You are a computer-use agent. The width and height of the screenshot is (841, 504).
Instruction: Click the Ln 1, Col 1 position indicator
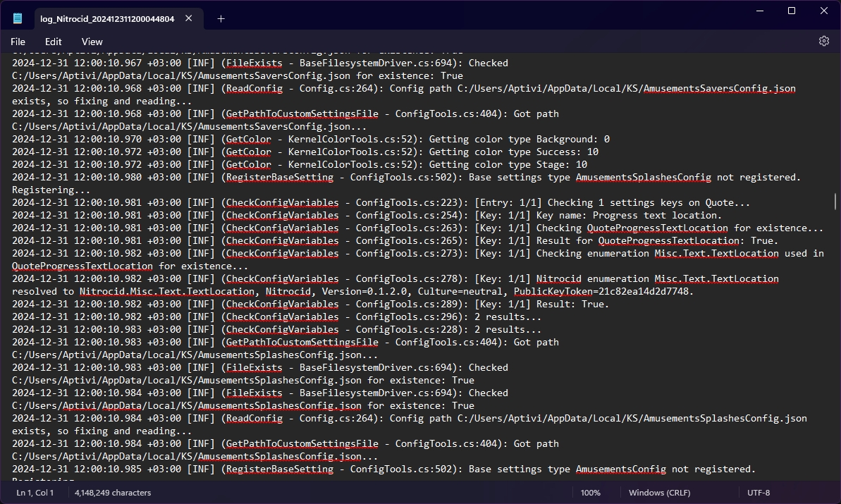point(35,493)
